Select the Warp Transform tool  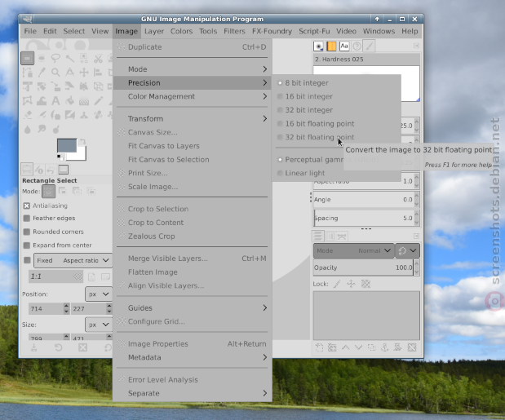(x=42, y=101)
